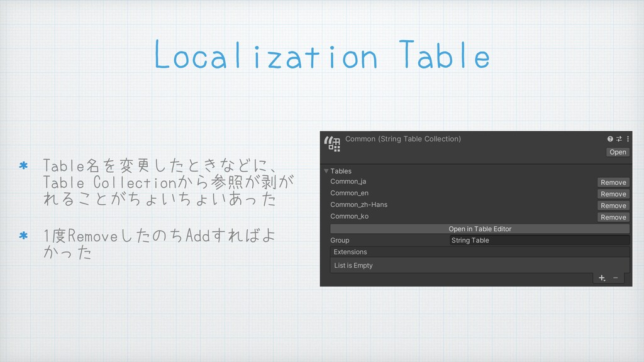Open the three-dot component menu
Image resolution: width=644 pixels, height=362 pixels.
(628, 139)
